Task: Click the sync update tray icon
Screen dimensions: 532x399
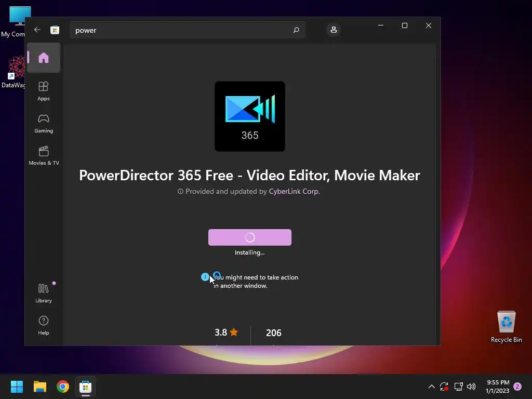Action: pos(444,387)
